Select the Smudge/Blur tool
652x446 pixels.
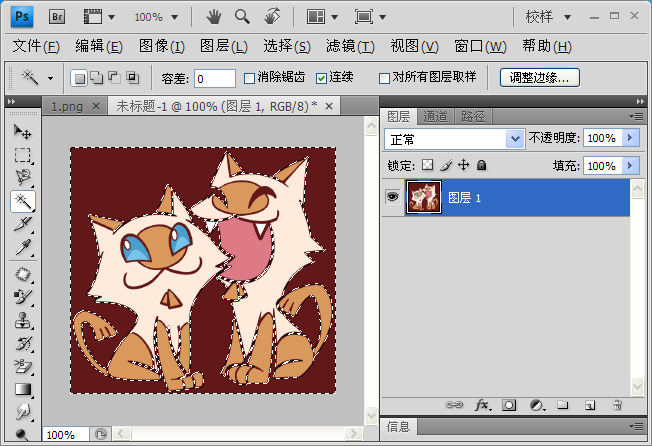coord(22,412)
